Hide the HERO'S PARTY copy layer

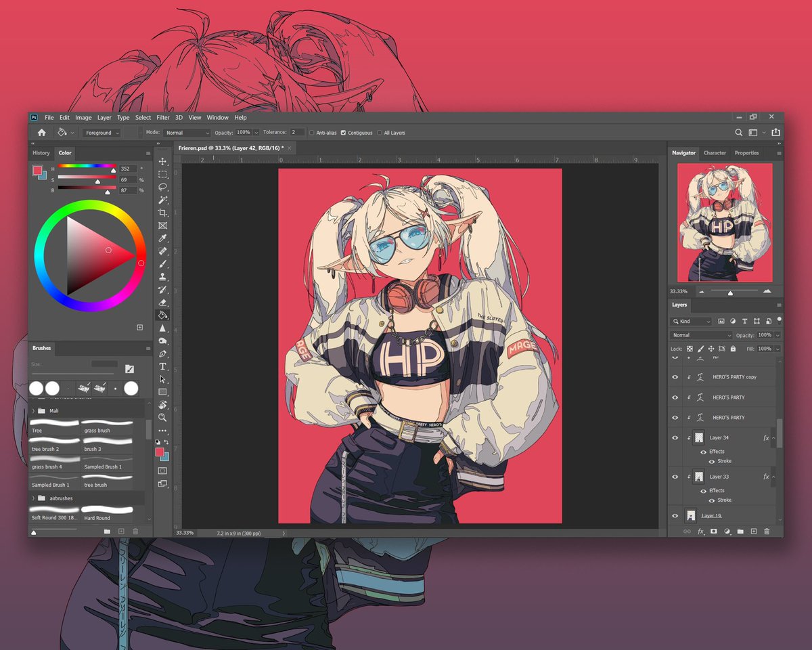click(675, 377)
